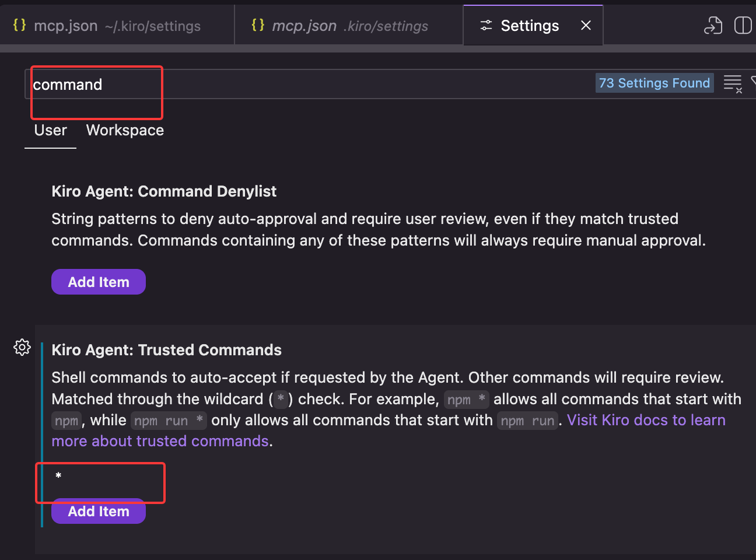756x560 pixels.
Task: Visit Kiro docs trusted commands link
Action: point(646,421)
